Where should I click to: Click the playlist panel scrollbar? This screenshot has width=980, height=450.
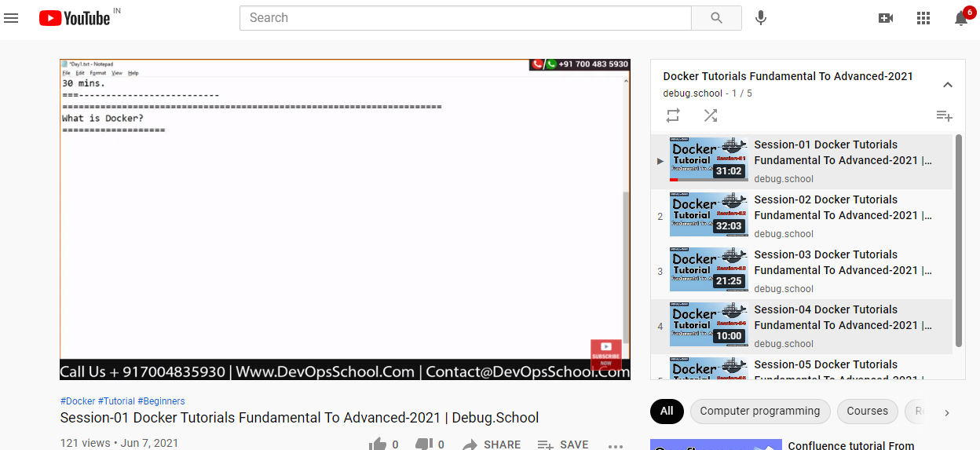pyautogui.click(x=958, y=240)
